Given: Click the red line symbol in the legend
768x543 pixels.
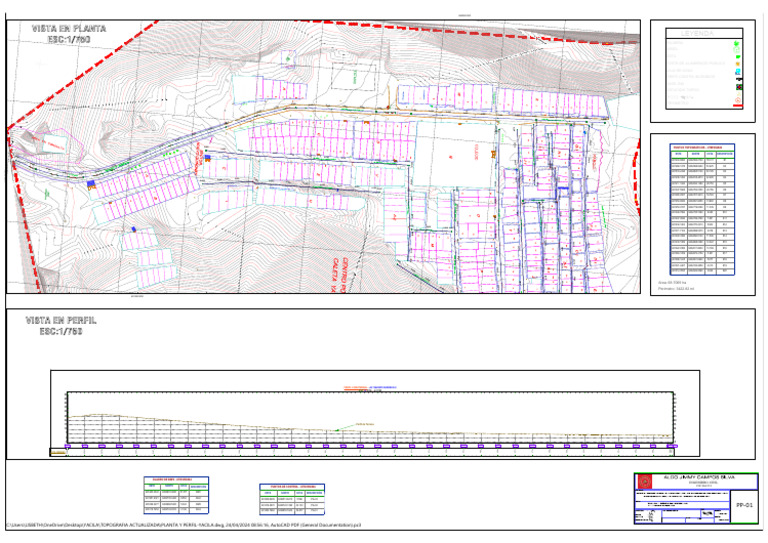Looking at the screenshot, I should tap(738, 105).
